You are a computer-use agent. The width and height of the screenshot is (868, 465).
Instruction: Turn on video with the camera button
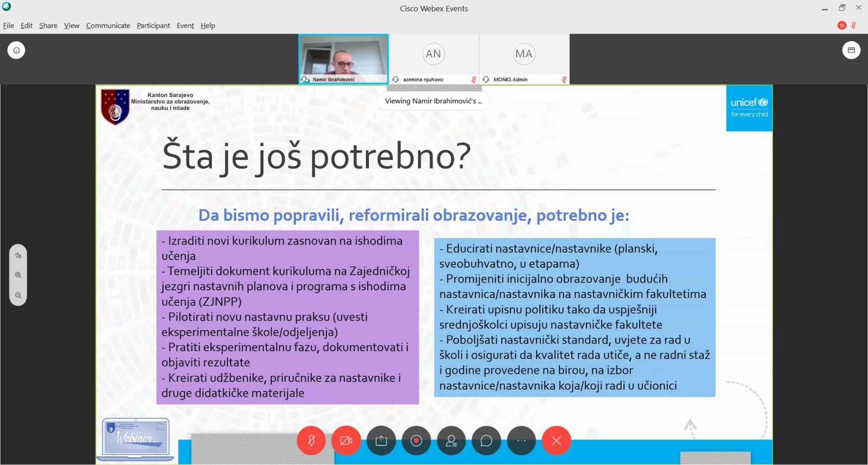346,441
